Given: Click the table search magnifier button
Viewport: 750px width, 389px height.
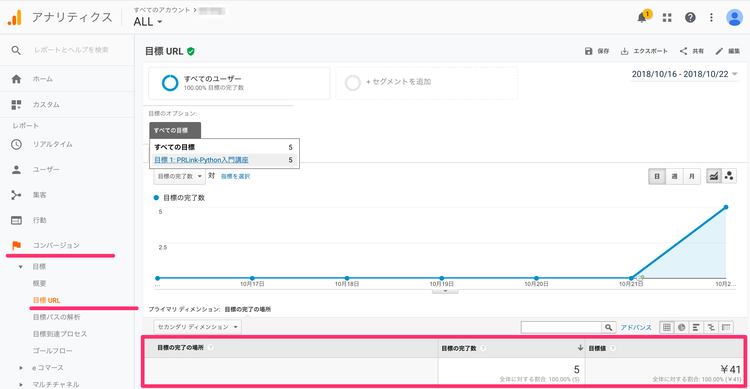Looking at the screenshot, I should click(x=608, y=327).
